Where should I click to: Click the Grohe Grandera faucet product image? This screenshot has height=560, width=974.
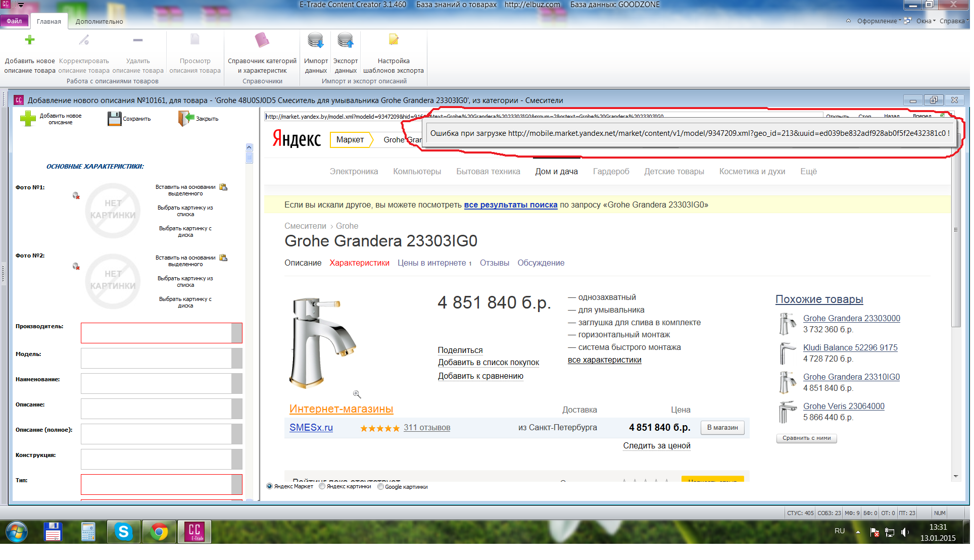pos(322,343)
